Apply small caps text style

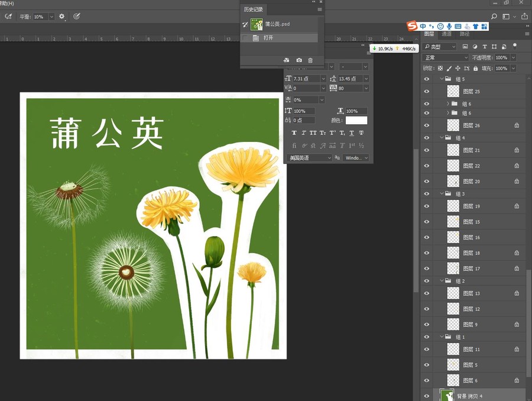[x=323, y=132]
